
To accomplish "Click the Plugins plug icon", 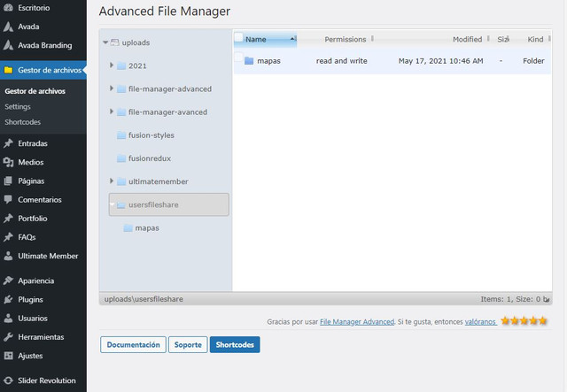I will [x=8, y=299].
